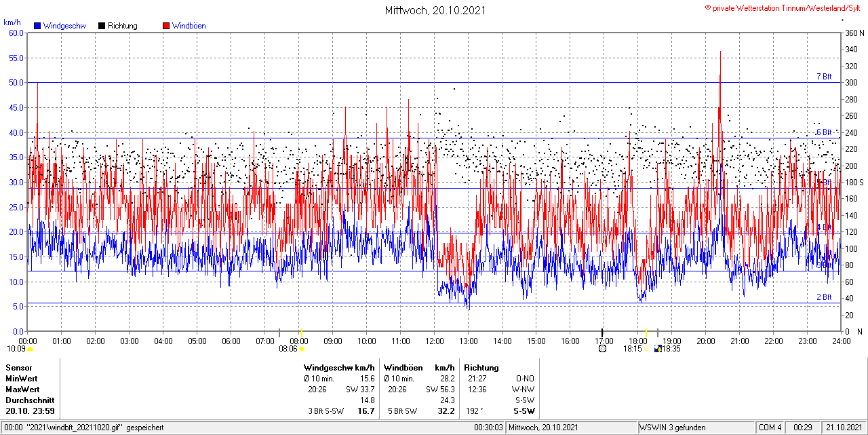Viewport: 868px width, 435px height.
Task: Click the 2 Bft line label
Action: (824, 297)
